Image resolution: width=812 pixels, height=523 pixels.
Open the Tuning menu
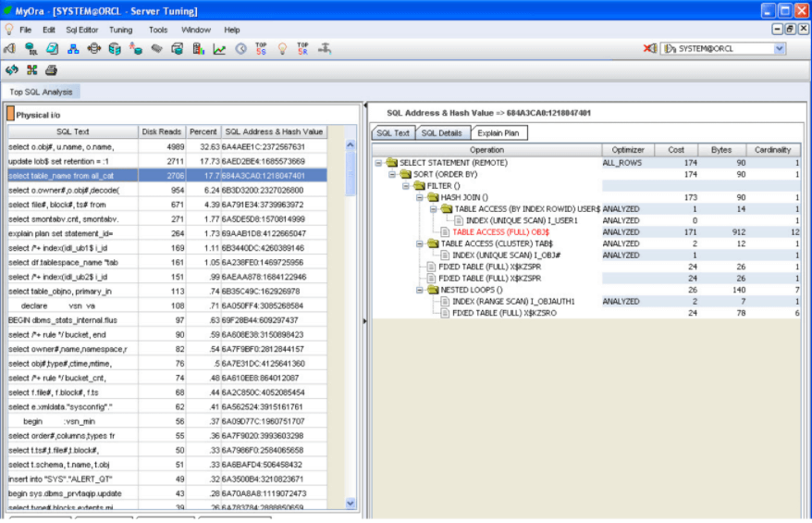[120, 30]
